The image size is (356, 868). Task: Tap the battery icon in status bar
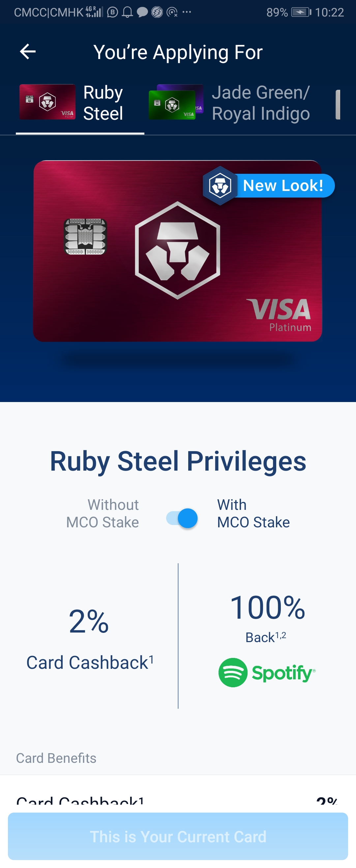[x=301, y=13]
